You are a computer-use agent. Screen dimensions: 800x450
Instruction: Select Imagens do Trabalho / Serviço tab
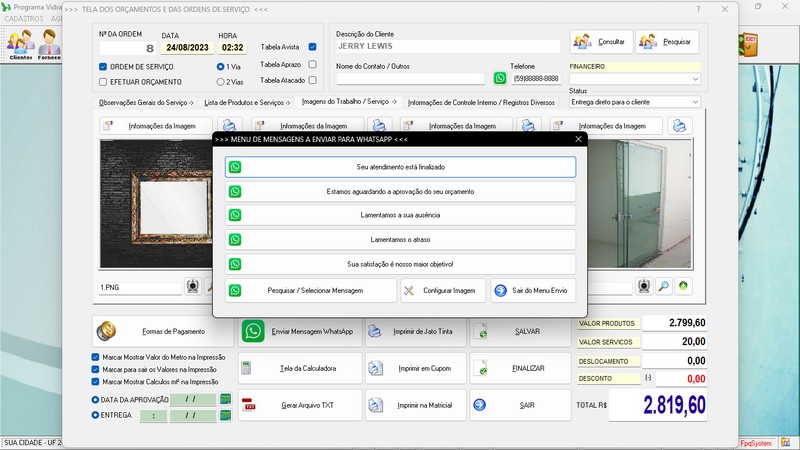point(349,102)
